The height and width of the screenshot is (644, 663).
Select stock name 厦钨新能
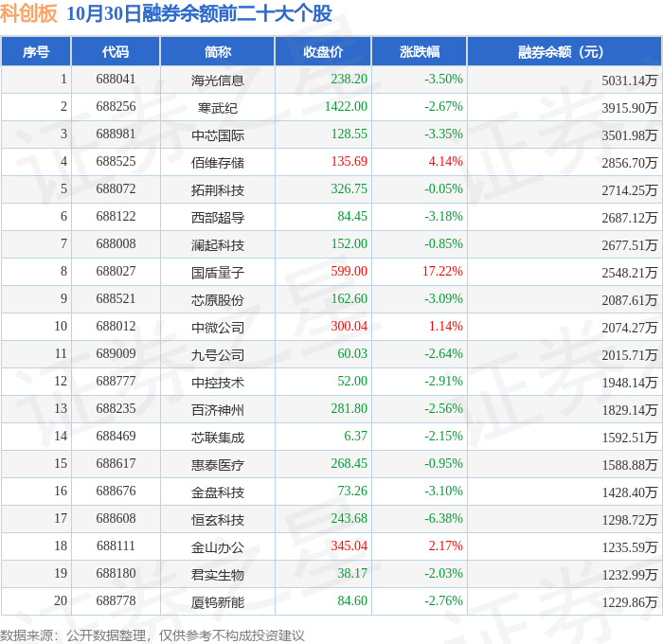217,602
